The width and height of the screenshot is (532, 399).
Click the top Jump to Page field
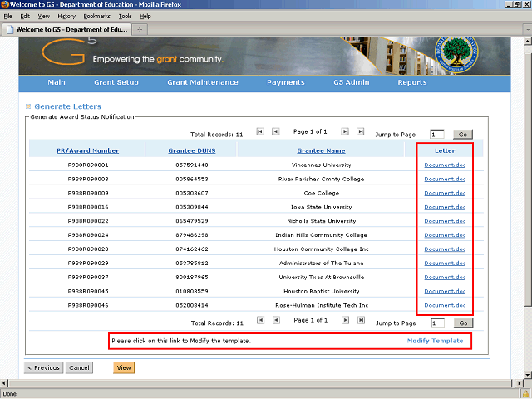click(x=437, y=134)
